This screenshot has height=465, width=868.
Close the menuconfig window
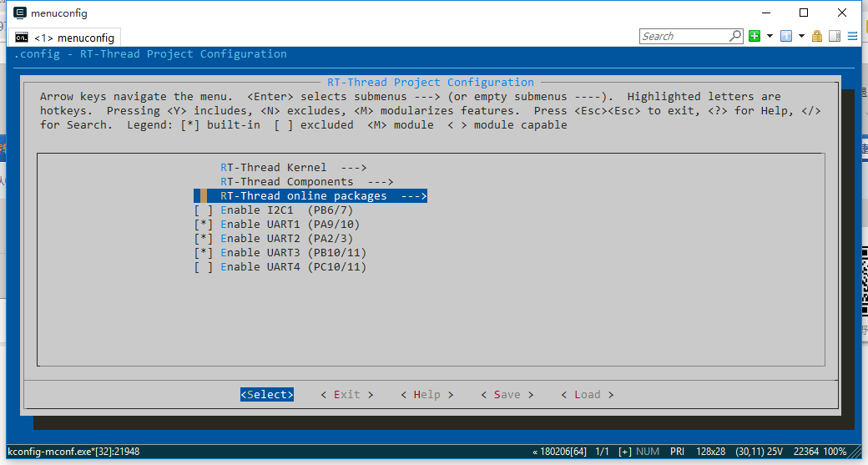pos(842,13)
